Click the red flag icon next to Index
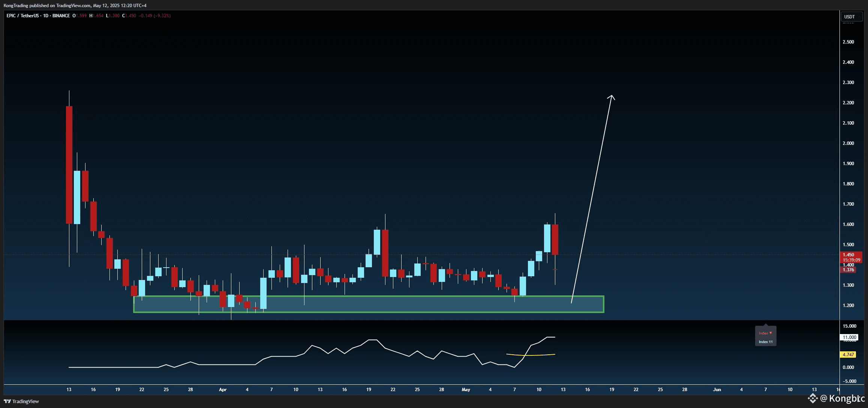 coord(771,333)
